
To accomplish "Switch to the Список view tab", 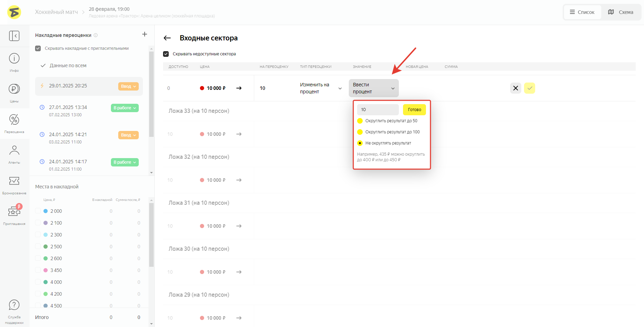I will point(582,12).
